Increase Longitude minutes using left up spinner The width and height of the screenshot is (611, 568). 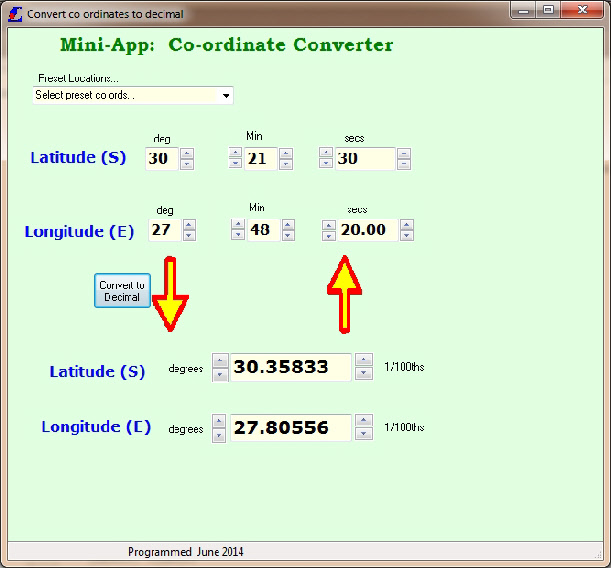tap(238, 225)
